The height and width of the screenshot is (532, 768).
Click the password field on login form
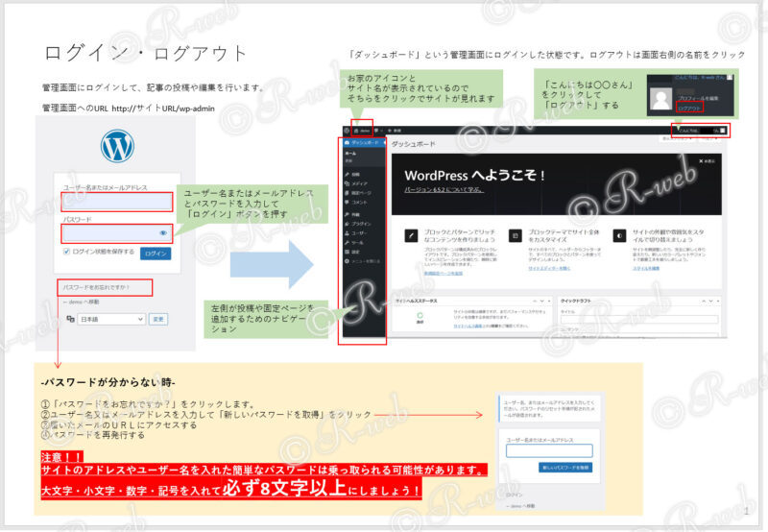coord(117,233)
